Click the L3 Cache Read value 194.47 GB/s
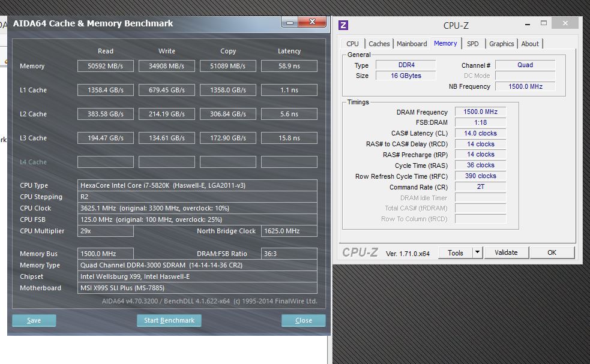 point(106,138)
